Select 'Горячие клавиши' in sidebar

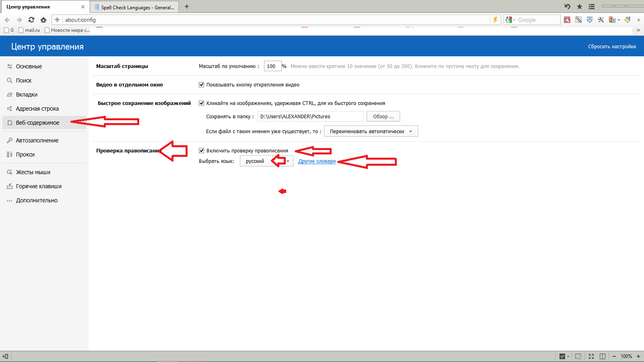coord(39,186)
